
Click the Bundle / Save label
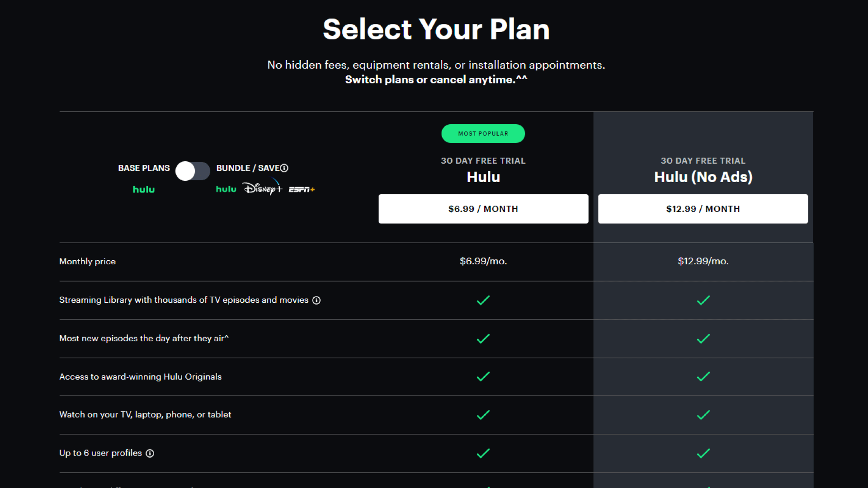click(248, 168)
